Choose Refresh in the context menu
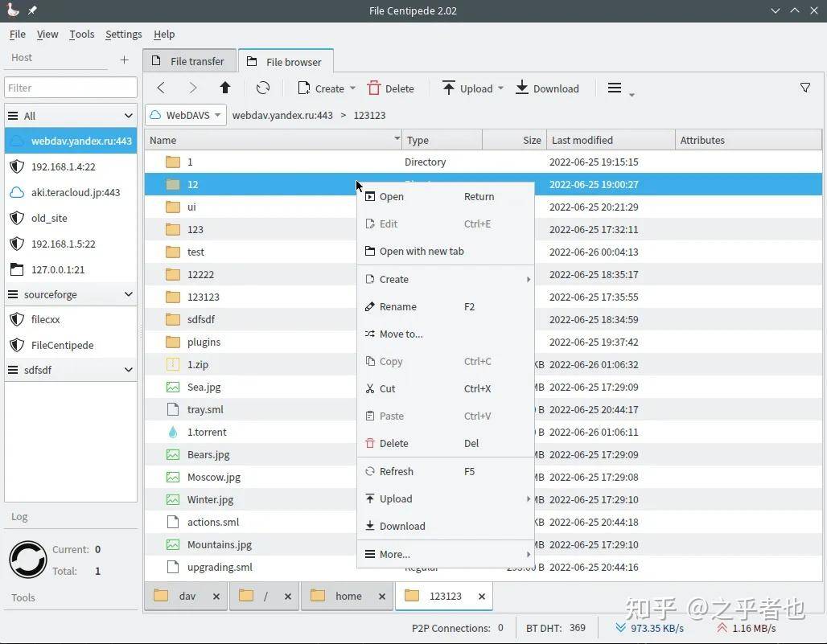The width and height of the screenshot is (827, 644). (446, 471)
